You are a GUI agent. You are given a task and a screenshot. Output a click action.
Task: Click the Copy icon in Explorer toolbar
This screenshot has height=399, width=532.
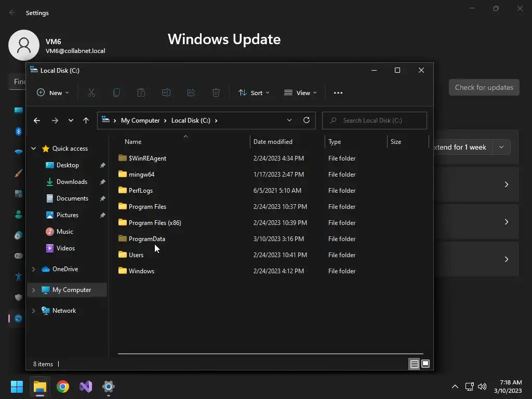click(x=116, y=92)
